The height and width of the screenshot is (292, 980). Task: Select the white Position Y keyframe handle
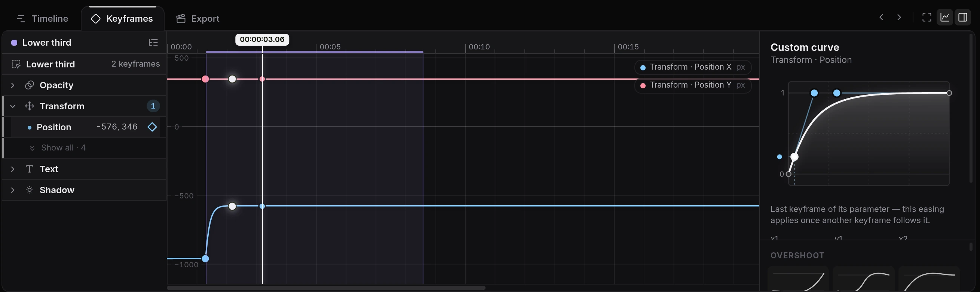click(232, 79)
